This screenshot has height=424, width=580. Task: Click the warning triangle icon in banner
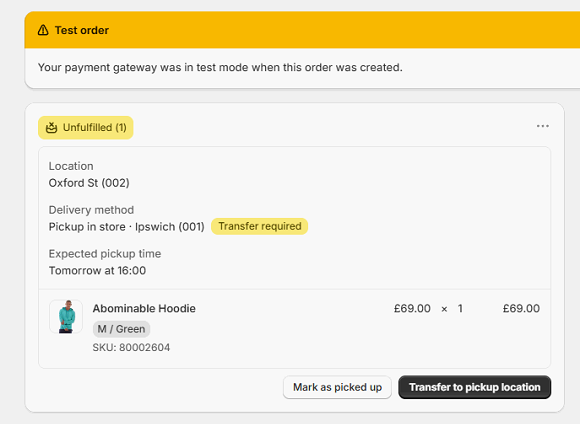click(x=43, y=30)
